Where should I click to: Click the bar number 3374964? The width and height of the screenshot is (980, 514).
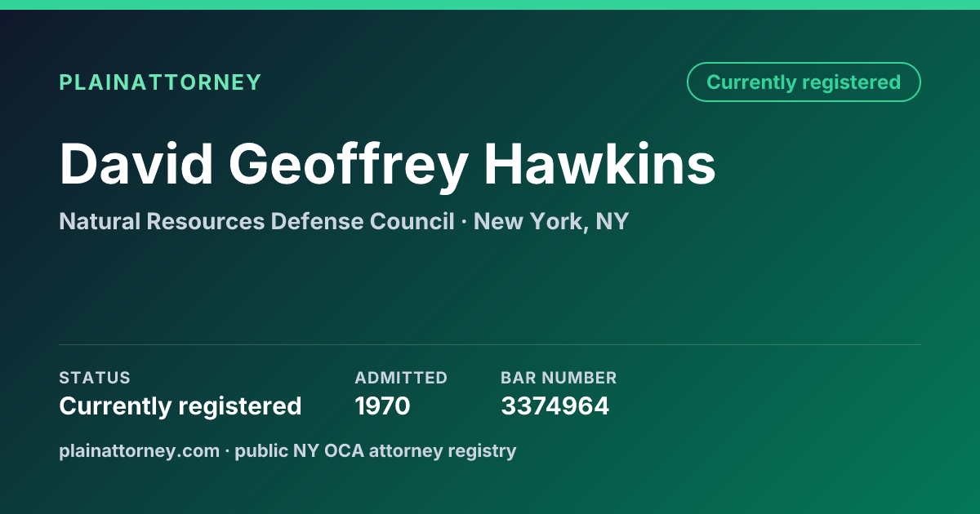pyautogui.click(x=555, y=405)
